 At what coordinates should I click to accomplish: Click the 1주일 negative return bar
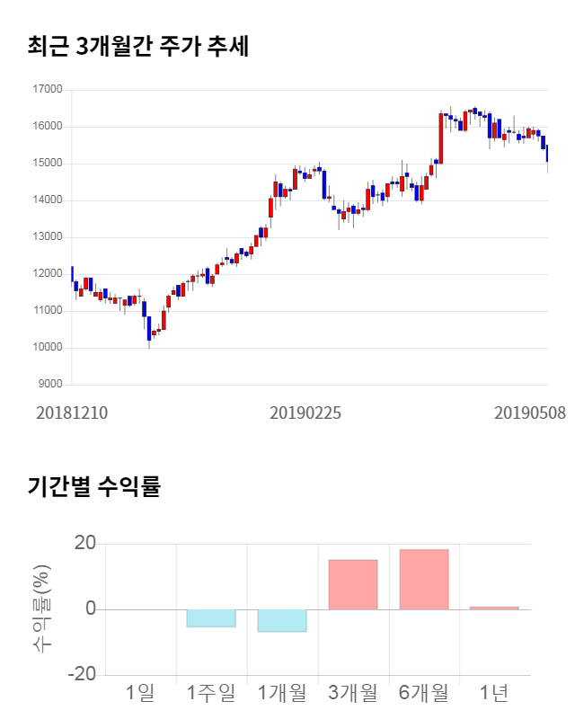[211, 618]
